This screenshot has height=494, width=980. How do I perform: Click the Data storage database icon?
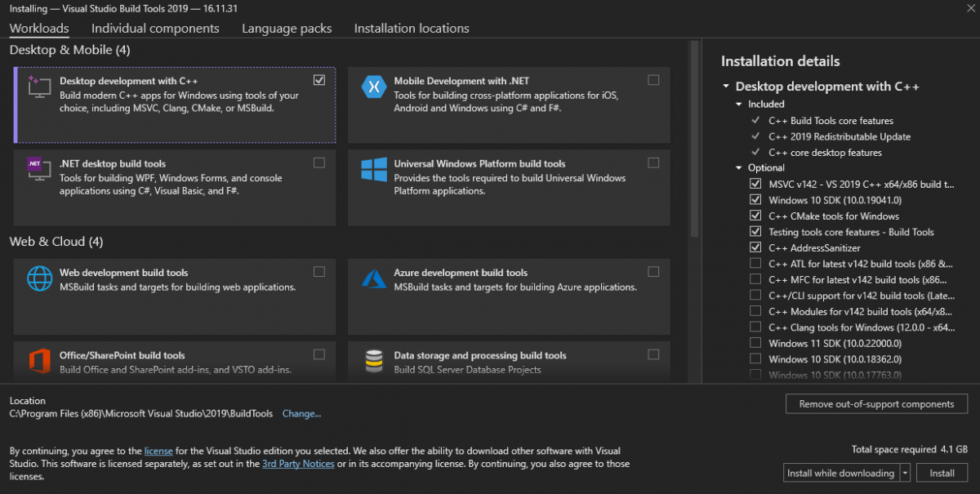coord(374,360)
